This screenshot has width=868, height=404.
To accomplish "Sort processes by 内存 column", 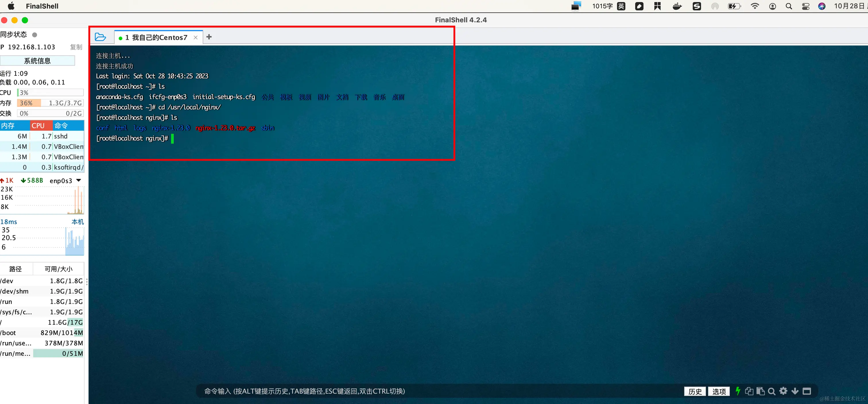I will point(15,126).
